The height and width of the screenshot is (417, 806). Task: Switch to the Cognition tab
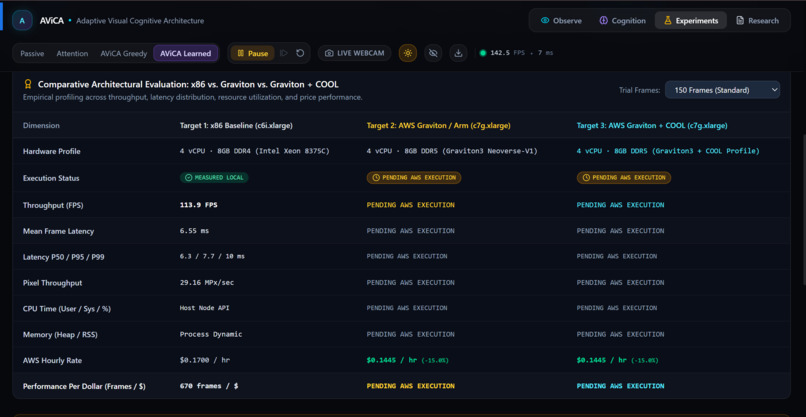622,21
